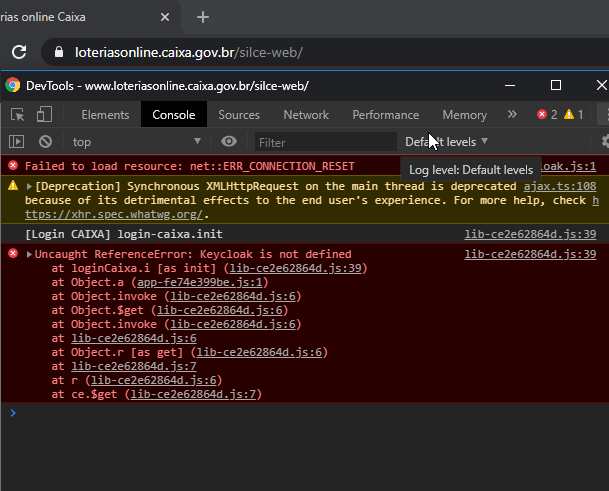Screen dimensions: 609x491
Task: Open the xhr.spec.whatwg.org link
Action: click(x=114, y=214)
